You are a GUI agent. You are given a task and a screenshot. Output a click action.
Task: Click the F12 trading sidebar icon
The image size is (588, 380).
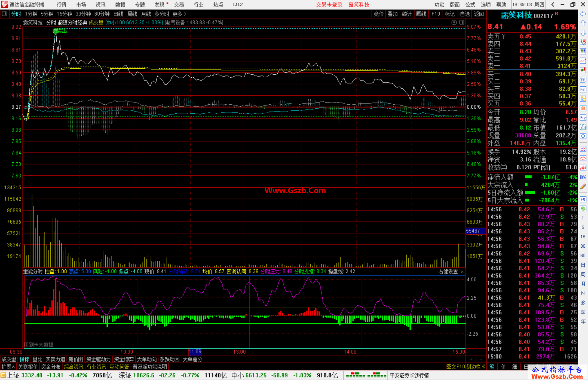pyautogui.click(x=583, y=118)
